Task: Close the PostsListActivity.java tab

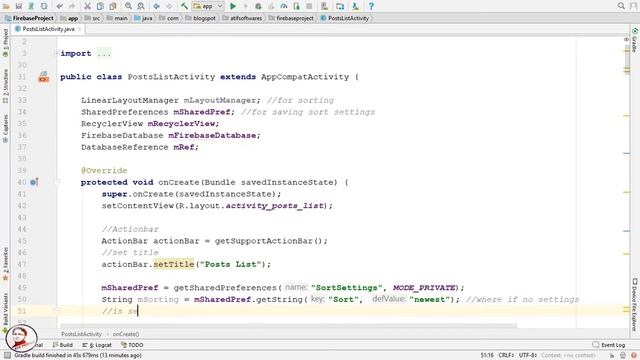Action: 79,29
